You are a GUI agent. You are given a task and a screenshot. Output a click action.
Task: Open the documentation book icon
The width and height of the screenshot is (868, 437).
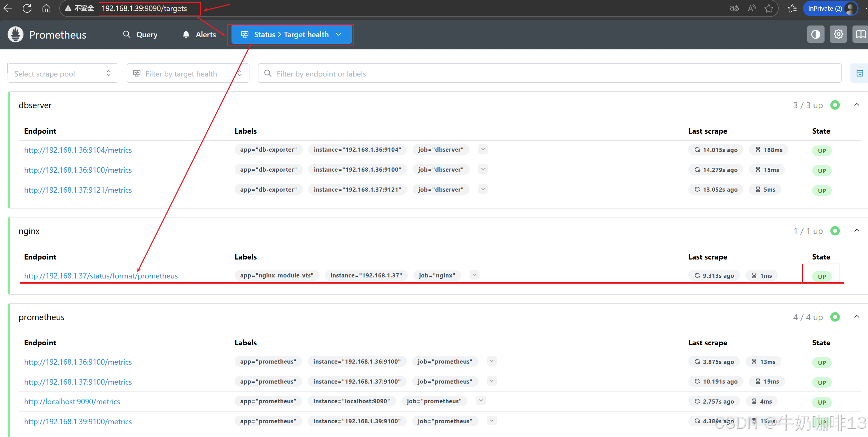point(860,34)
